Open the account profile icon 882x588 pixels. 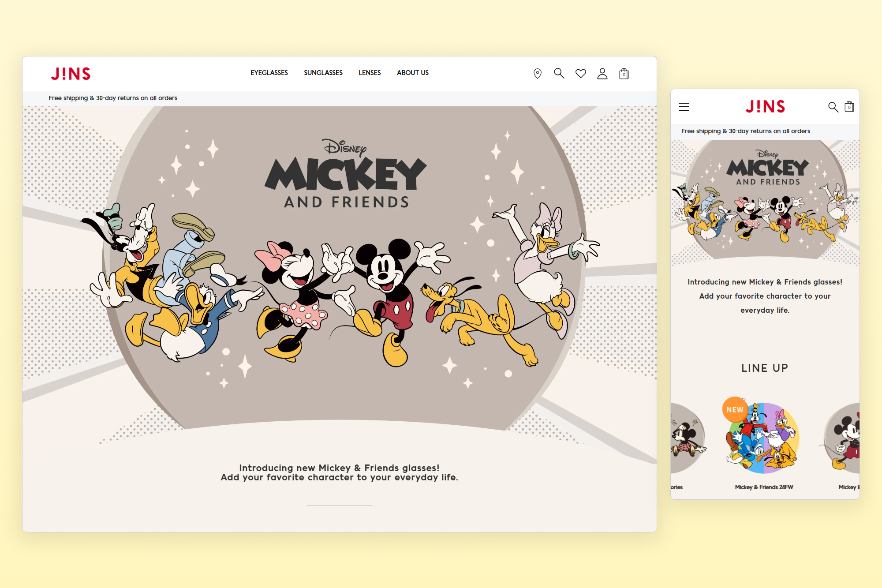[602, 73]
